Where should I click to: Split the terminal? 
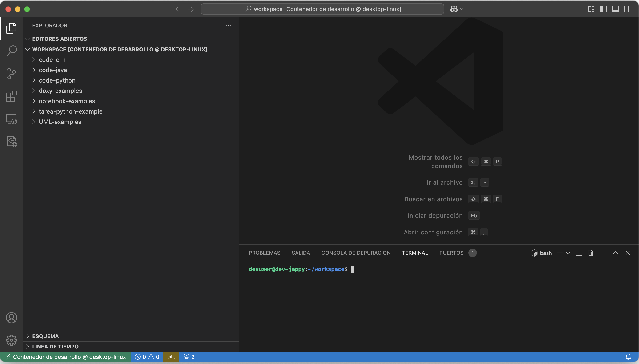click(x=579, y=253)
